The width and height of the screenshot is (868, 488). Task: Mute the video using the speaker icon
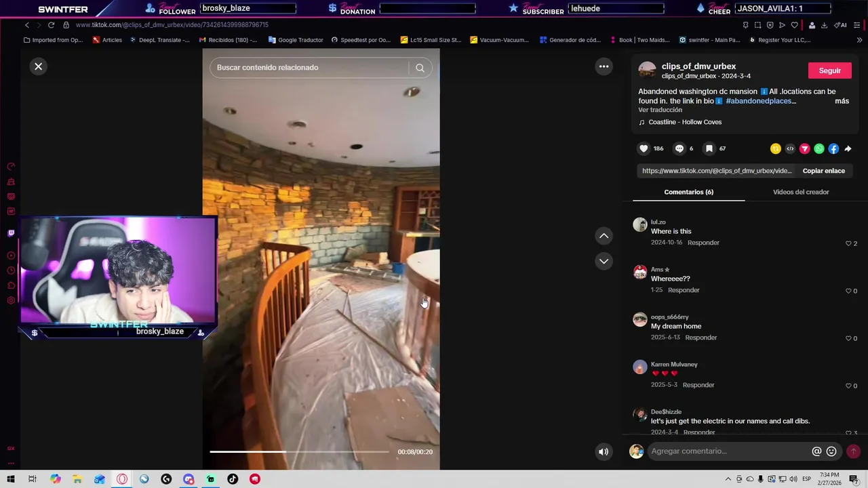(x=604, y=452)
